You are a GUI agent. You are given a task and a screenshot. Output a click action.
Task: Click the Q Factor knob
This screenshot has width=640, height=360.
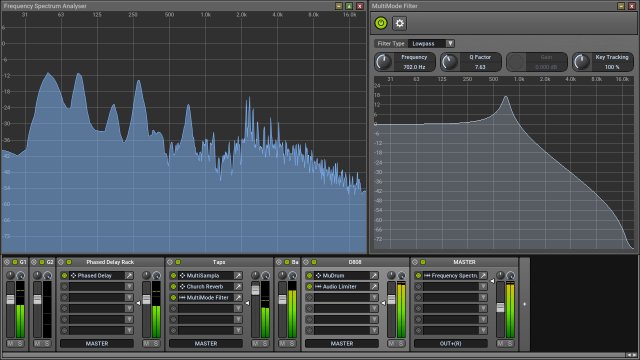pos(449,62)
